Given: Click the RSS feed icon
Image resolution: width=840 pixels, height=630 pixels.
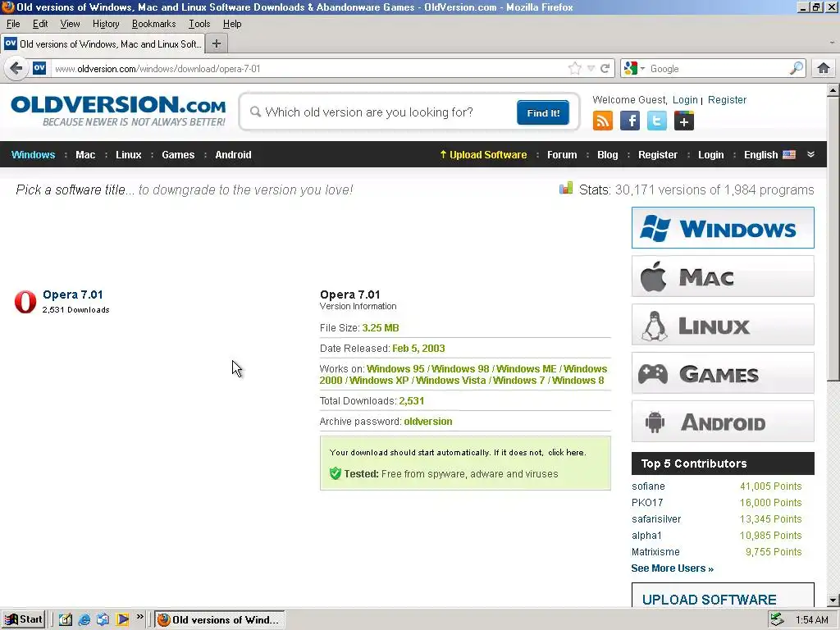Looking at the screenshot, I should click(x=603, y=121).
